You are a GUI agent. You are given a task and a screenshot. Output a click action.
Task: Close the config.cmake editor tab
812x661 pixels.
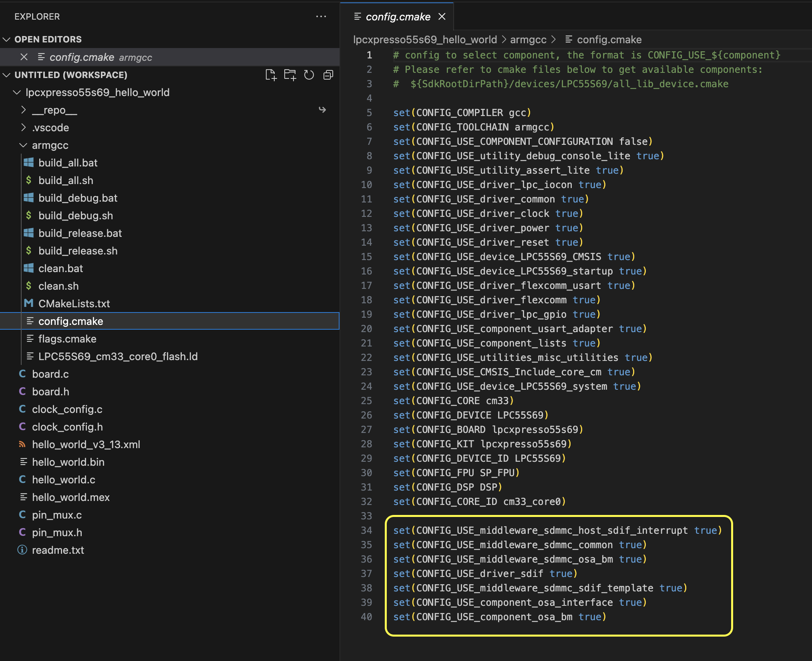pos(442,16)
